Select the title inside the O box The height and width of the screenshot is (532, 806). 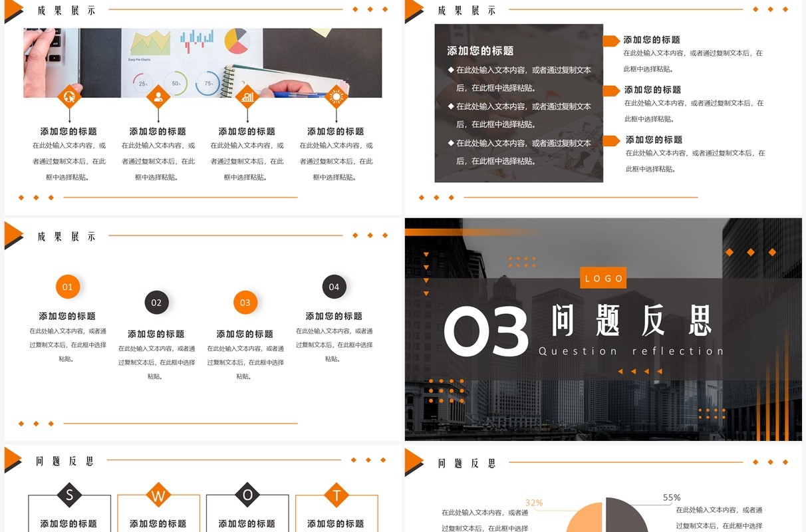(247, 524)
